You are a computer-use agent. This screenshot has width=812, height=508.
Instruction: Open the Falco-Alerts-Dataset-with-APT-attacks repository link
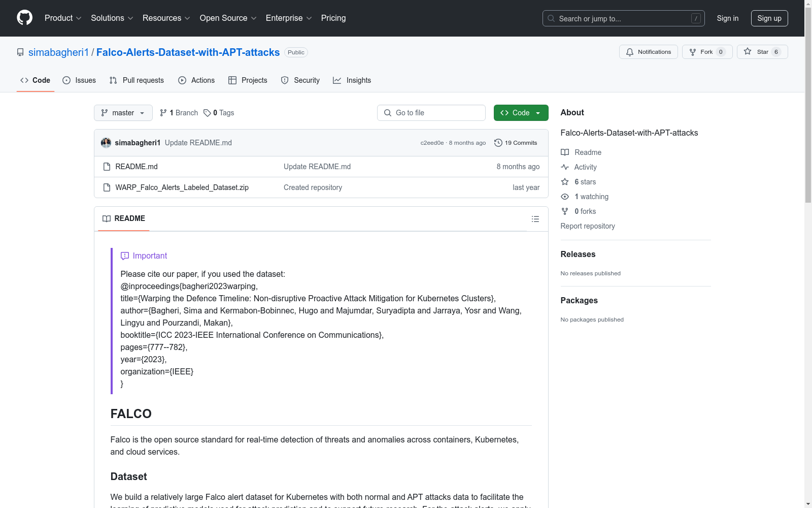click(x=188, y=52)
